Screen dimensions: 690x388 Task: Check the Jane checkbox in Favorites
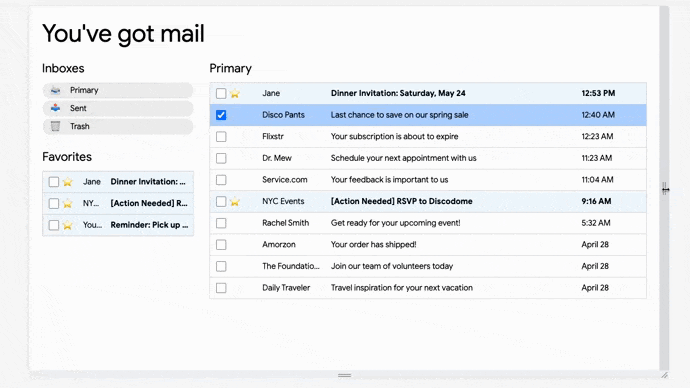pyautogui.click(x=54, y=182)
